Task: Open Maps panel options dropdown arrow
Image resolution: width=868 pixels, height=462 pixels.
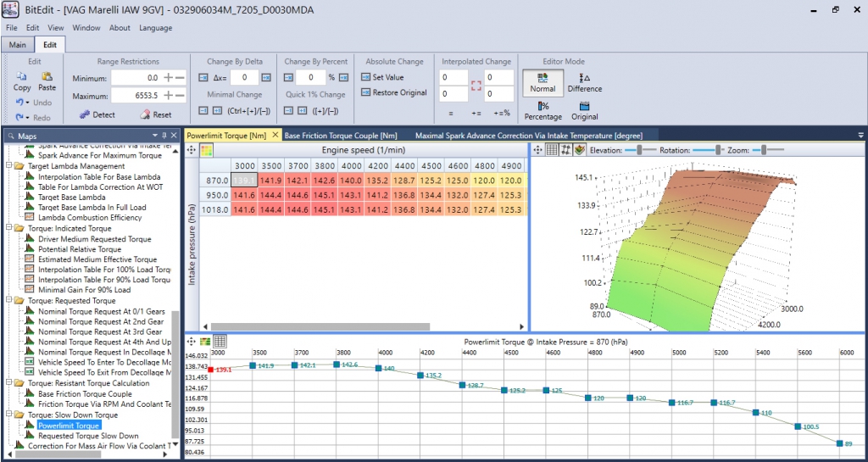Action: pos(156,135)
